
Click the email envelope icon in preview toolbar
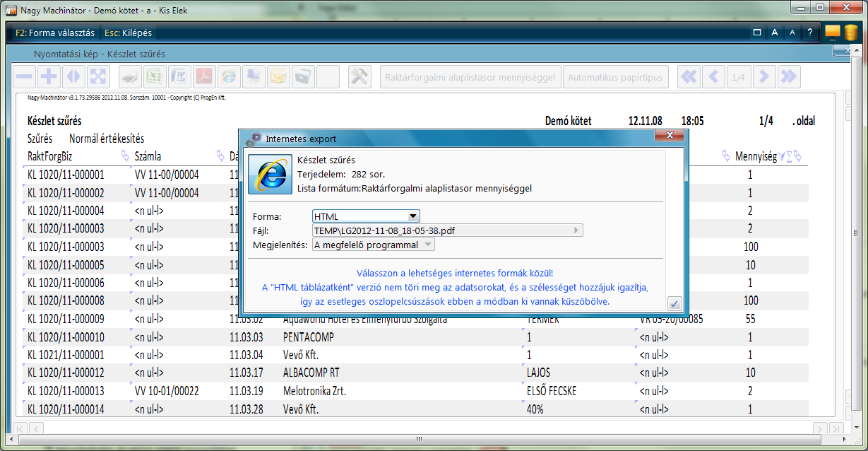[x=278, y=77]
